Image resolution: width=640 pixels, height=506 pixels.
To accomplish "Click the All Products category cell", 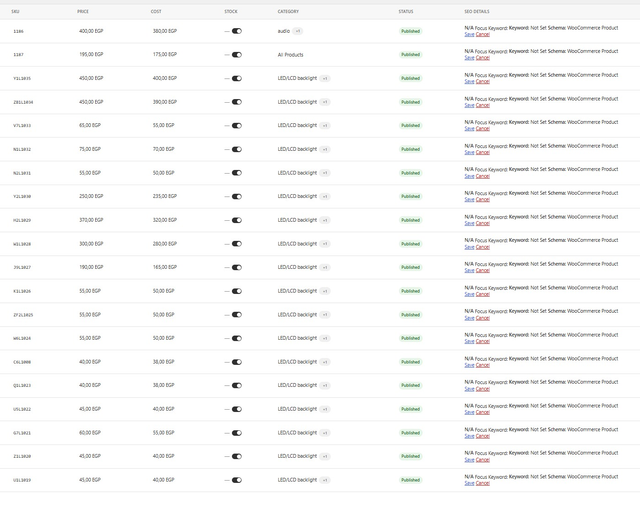I will [x=291, y=55].
